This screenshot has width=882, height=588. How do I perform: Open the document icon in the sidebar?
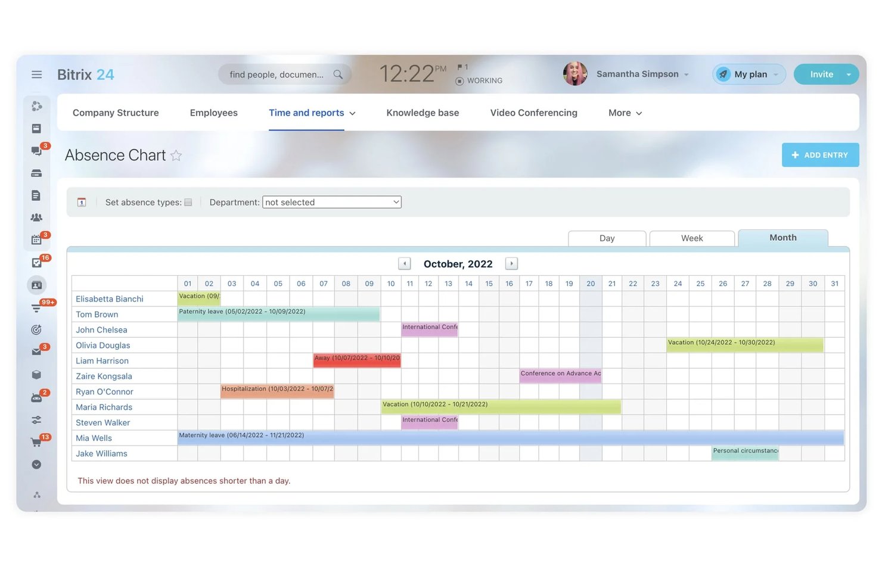pos(36,195)
